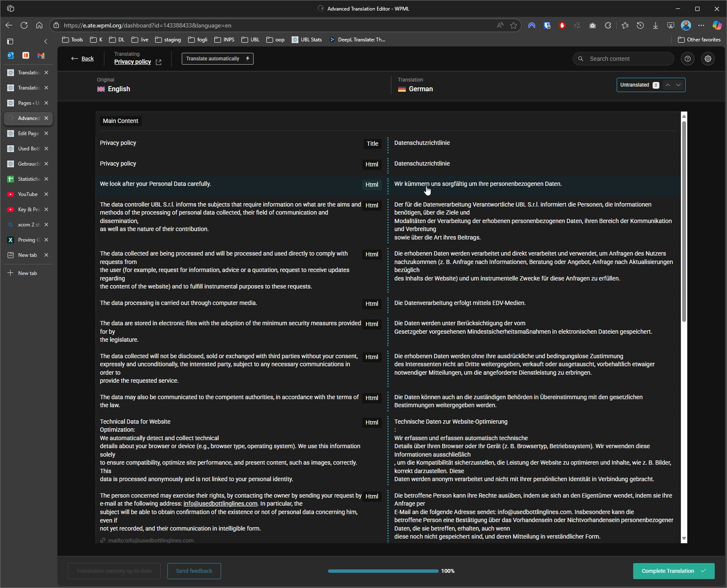Open the staging bookmarks folder

pos(168,40)
